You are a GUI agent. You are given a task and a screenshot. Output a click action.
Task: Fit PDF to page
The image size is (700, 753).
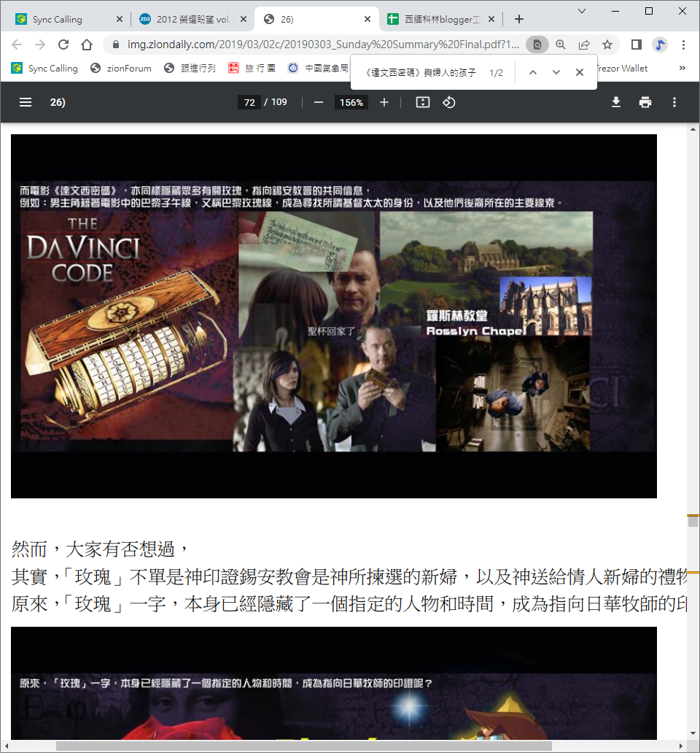click(x=423, y=102)
